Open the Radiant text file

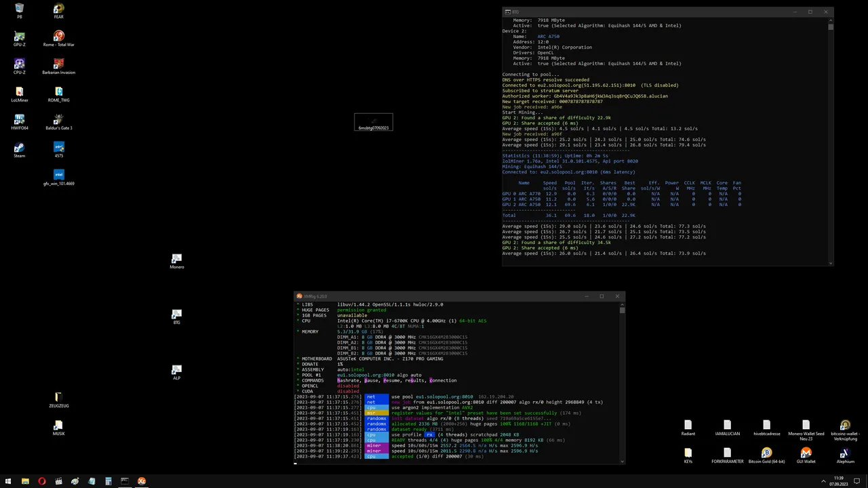[x=688, y=427]
